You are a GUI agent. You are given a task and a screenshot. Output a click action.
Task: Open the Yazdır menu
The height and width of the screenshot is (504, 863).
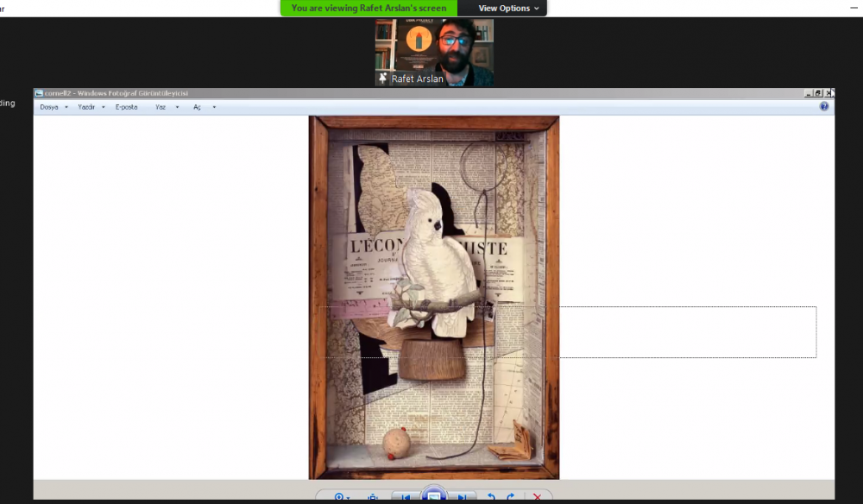(86, 107)
